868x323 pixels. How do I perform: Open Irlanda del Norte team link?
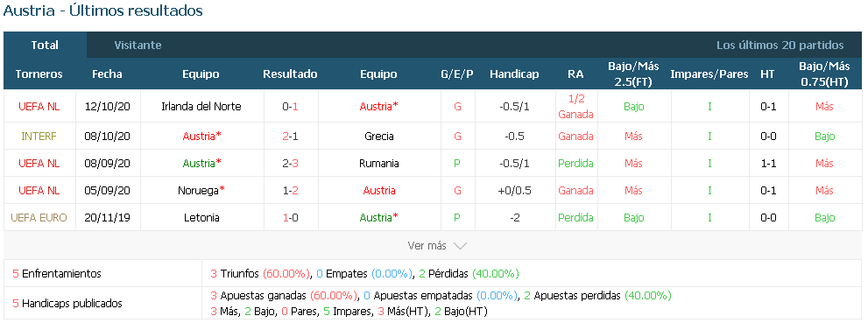tap(201, 107)
